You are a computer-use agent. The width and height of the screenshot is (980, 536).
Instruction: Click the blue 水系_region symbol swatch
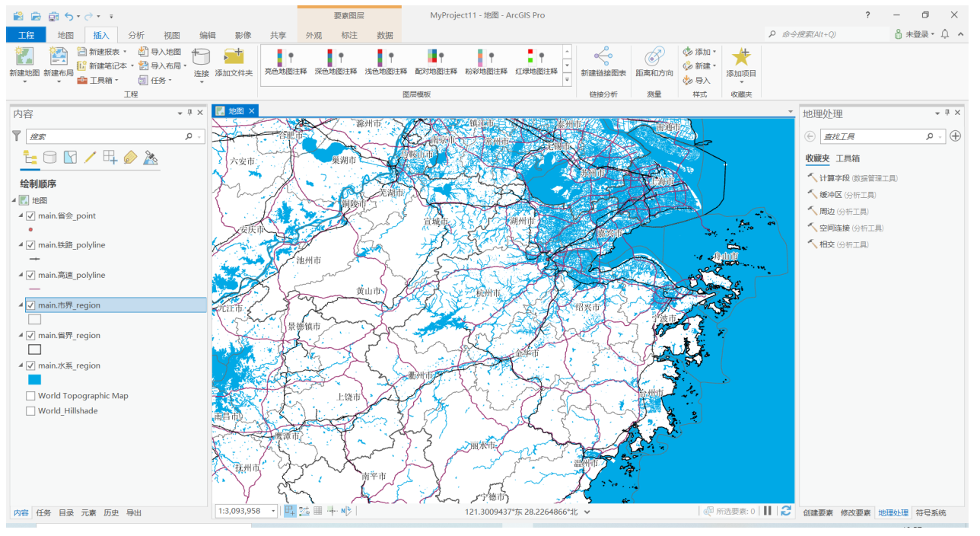[x=34, y=379]
